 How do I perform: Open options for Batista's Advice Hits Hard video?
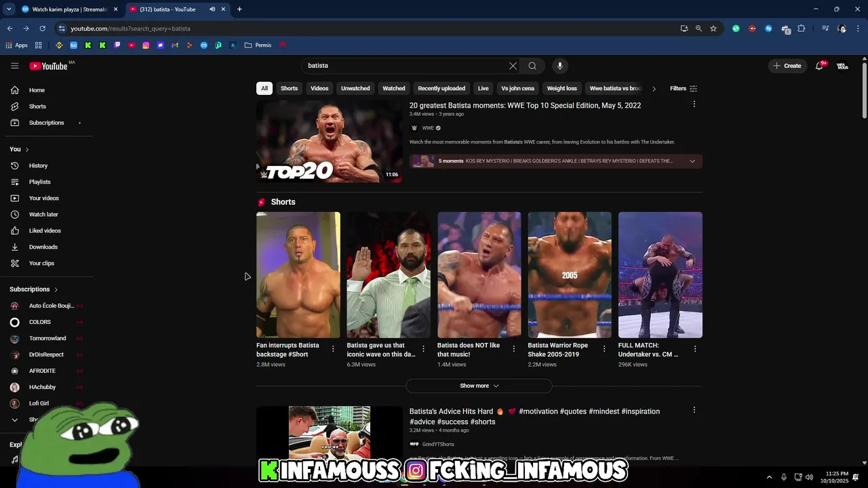pos(694,410)
